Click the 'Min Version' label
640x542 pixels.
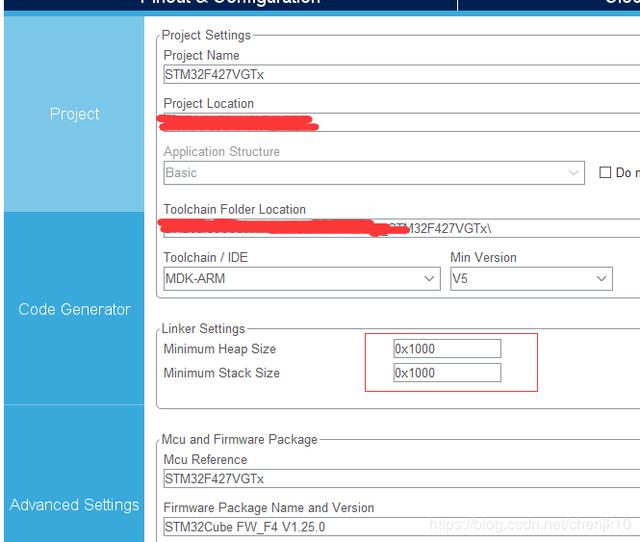pos(484,257)
